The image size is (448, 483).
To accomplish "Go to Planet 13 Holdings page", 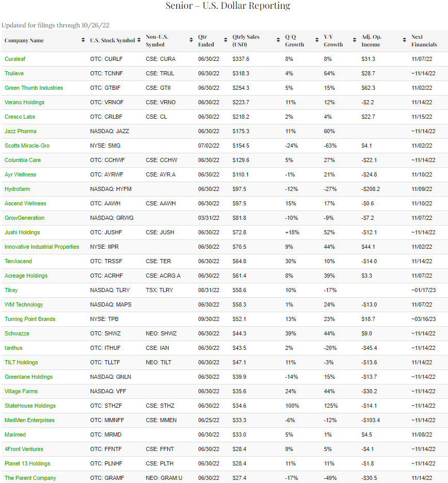I will point(27,463).
